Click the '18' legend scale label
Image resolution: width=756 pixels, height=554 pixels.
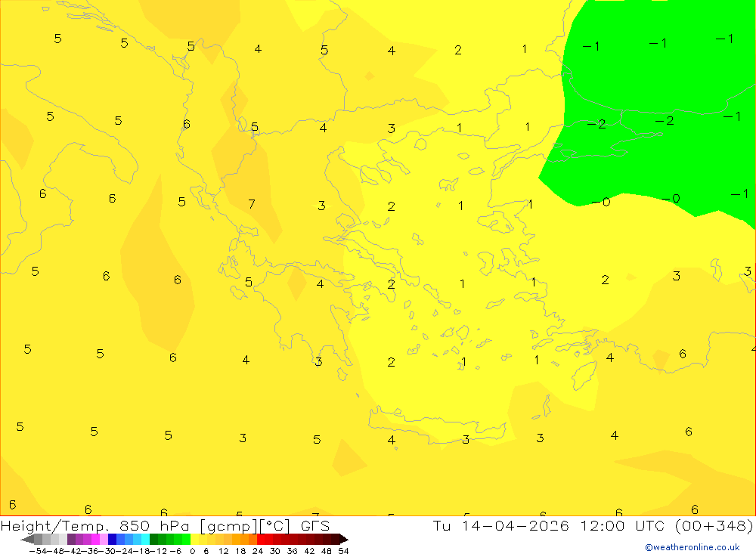coord(240,551)
